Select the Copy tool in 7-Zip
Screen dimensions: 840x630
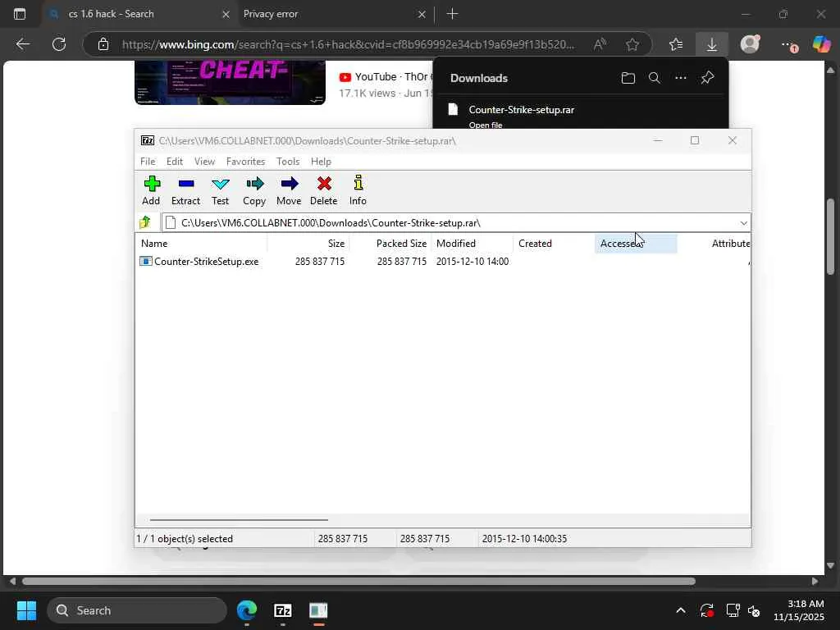[254, 190]
